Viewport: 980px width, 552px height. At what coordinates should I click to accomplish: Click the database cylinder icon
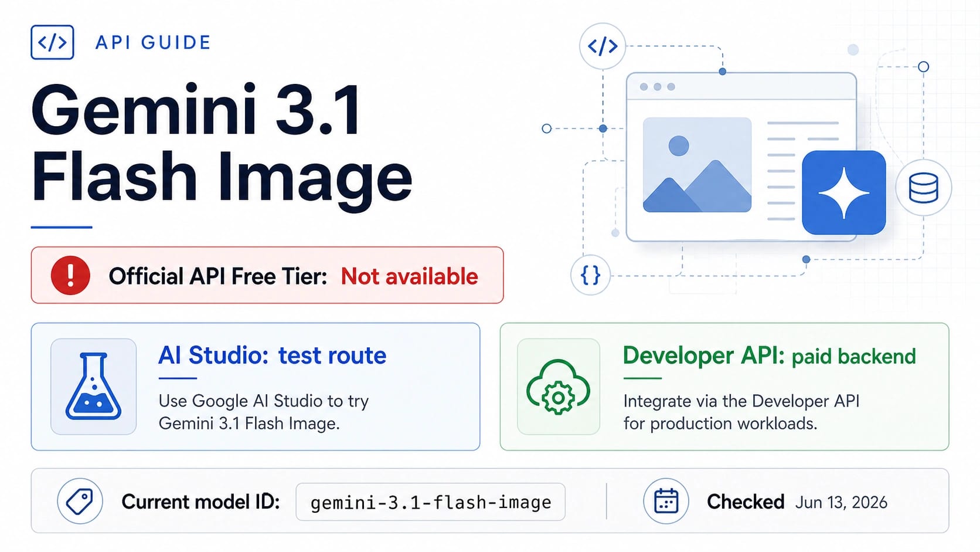click(923, 188)
